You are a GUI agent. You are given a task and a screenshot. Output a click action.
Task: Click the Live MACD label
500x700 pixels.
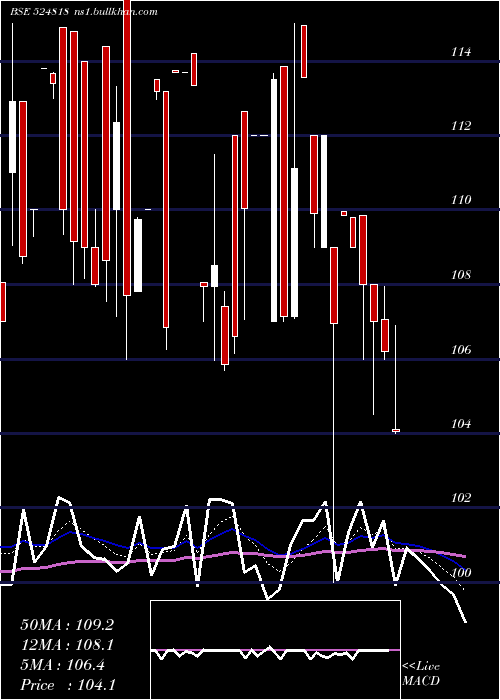tap(421, 673)
